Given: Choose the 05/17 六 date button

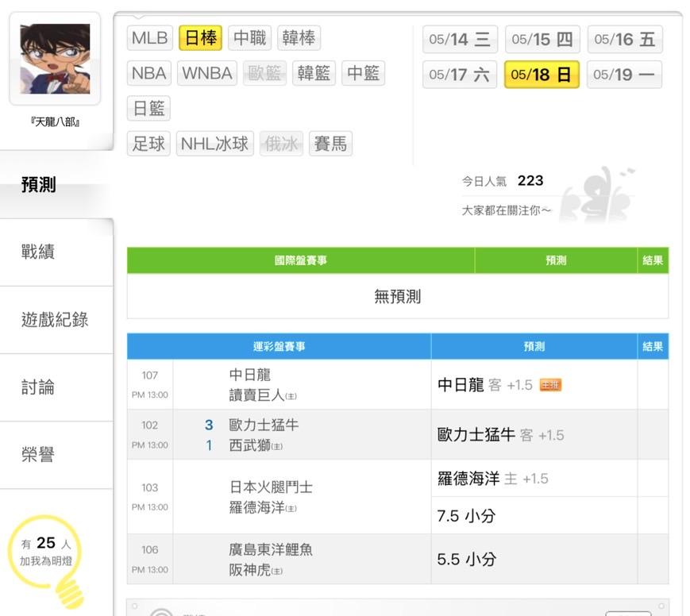Looking at the screenshot, I should (x=460, y=75).
